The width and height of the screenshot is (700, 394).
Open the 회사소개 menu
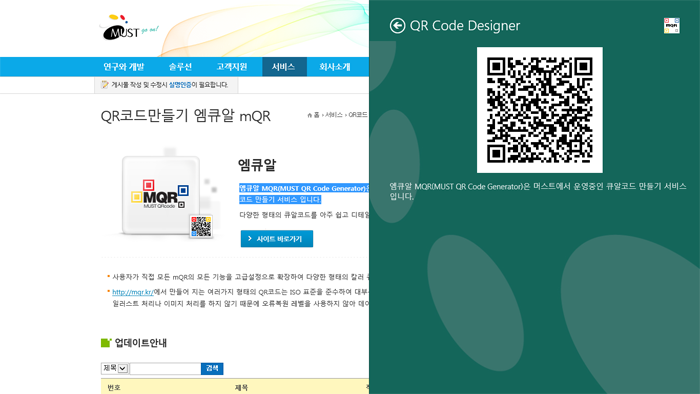pyautogui.click(x=334, y=67)
